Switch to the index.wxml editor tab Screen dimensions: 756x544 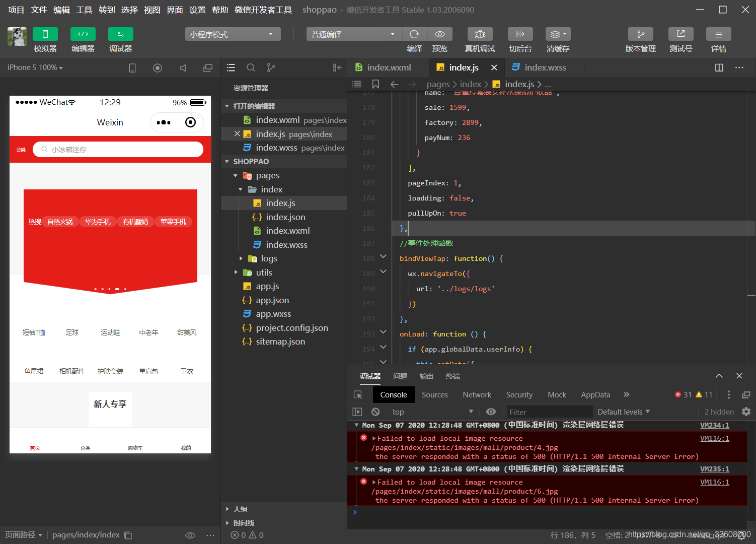[389, 67]
